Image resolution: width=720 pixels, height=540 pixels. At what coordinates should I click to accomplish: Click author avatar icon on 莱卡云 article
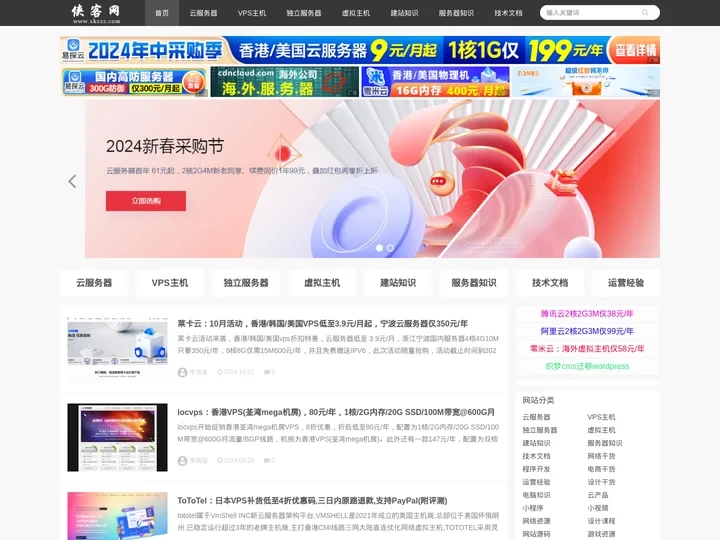click(x=182, y=372)
